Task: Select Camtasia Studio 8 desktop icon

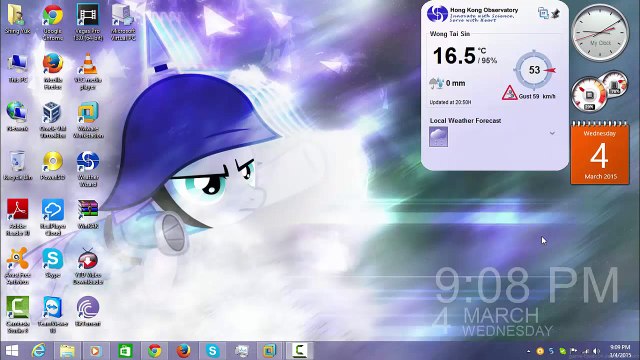Action: tap(18, 315)
